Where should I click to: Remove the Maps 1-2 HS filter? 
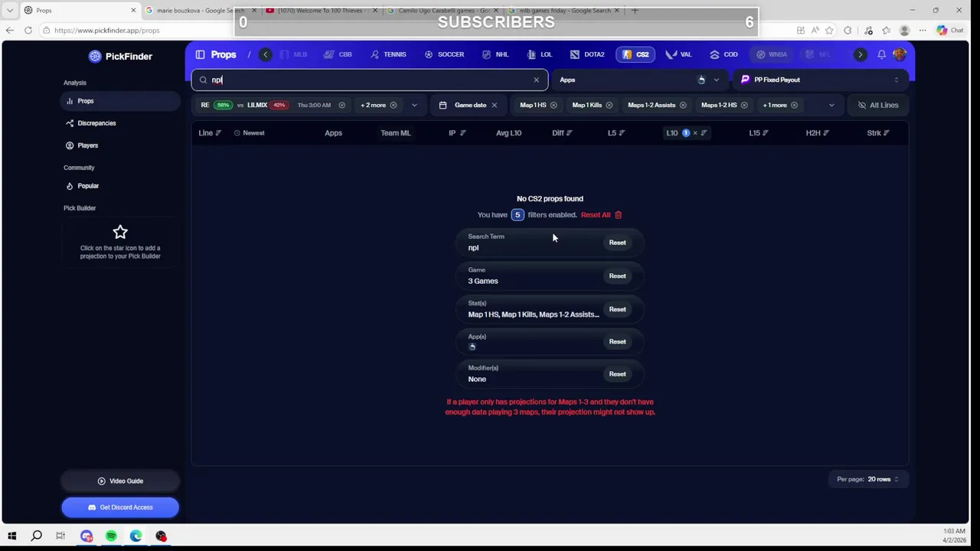click(x=743, y=105)
